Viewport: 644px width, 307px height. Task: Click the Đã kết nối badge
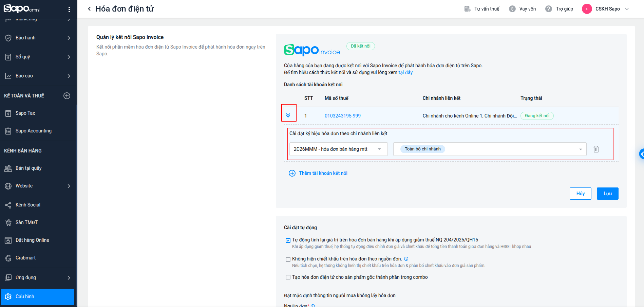tap(361, 46)
